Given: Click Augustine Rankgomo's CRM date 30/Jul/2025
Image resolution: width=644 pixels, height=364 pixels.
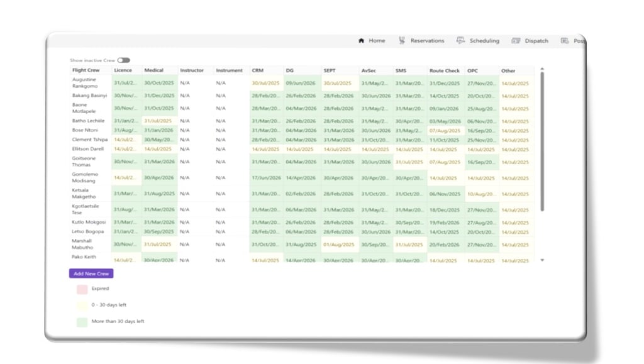Looking at the screenshot, I should pos(265,83).
